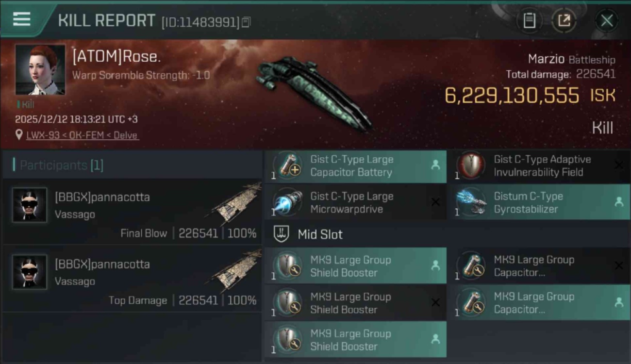Select Gist C-Type Large Microwarpdrive icon
This screenshot has height=364, width=631.
(289, 203)
